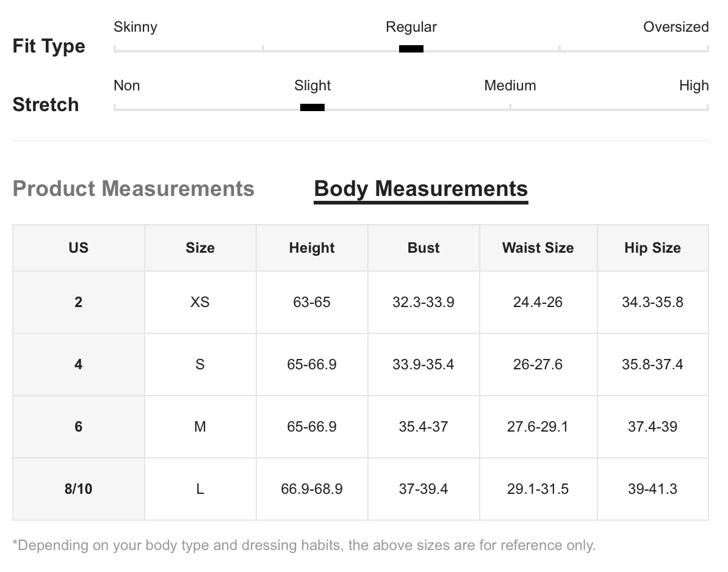Select the XS size cell
The width and height of the screenshot is (728, 572).
200,302
